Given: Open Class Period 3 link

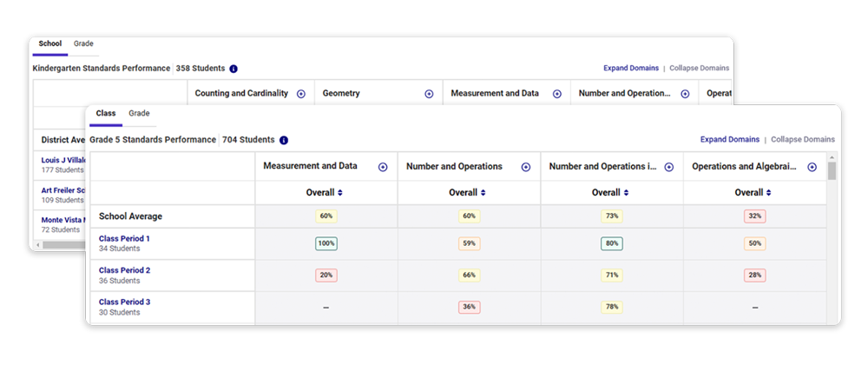Looking at the screenshot, I should pos(124,302).
